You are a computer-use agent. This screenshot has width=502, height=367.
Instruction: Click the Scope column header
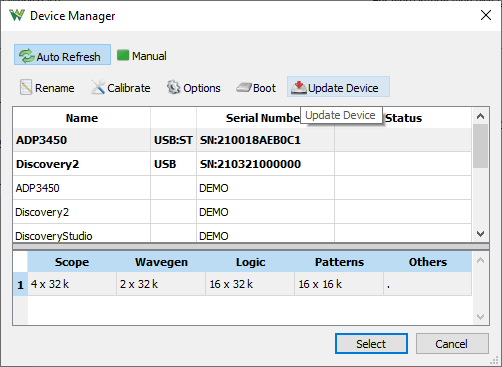72,262
